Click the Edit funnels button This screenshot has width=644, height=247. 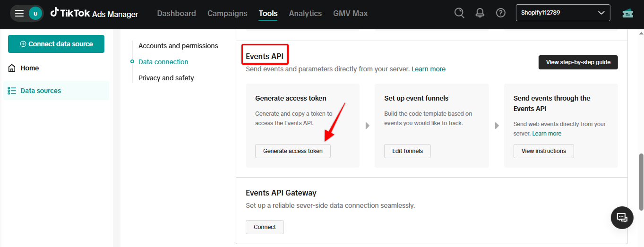pos(407,151)
